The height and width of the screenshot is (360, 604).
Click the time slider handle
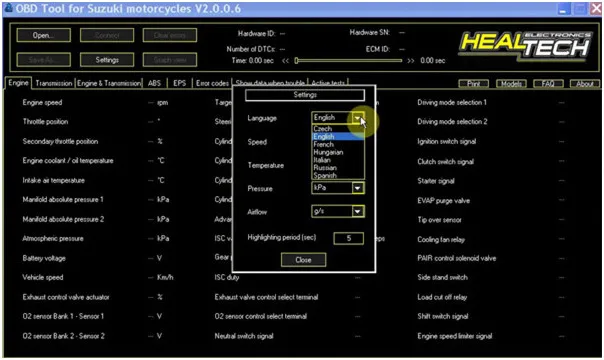(296, 60)
